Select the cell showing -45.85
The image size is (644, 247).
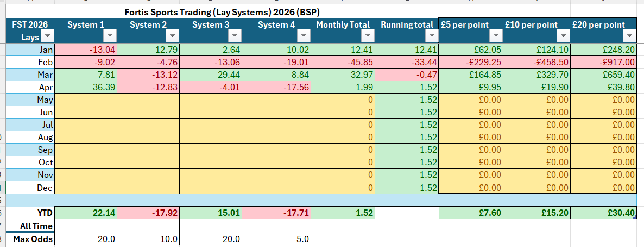point(343,63)
